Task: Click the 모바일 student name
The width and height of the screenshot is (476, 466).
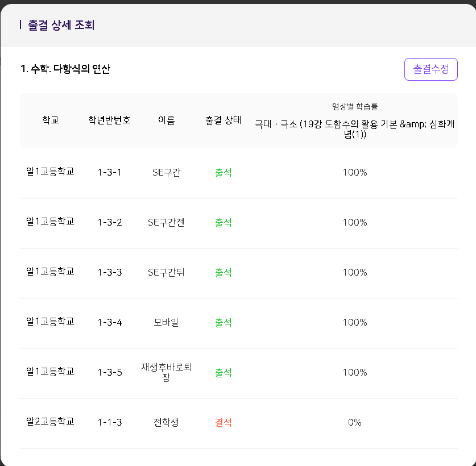Action: coord(167,323)
